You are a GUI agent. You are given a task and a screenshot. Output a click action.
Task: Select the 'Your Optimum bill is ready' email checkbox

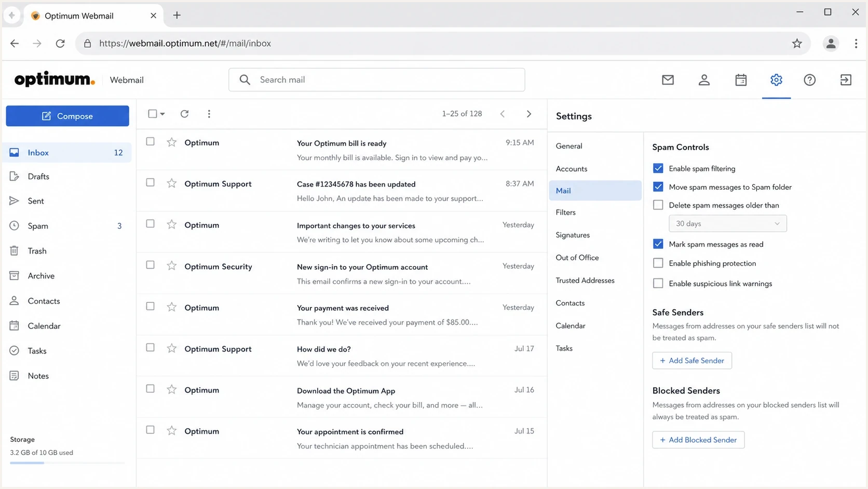(x=150, y=141)
